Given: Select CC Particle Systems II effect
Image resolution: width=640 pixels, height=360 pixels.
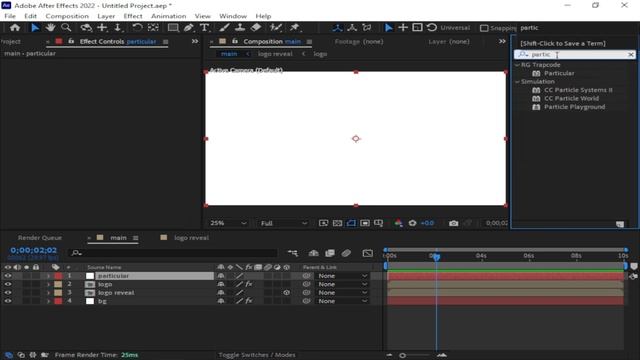Looking at the screenshot, I should [x=578, y=90].
